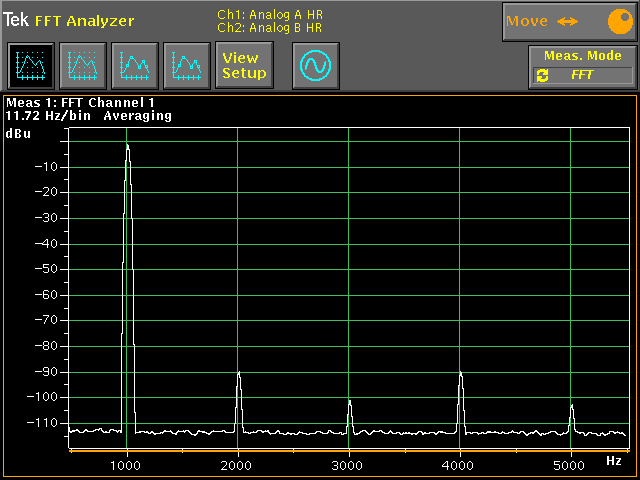Image resolution: width=640 pixels, height=480 pixels.
Task: Select the Ch1: Analog A HR label
Action: click(269, 14)
